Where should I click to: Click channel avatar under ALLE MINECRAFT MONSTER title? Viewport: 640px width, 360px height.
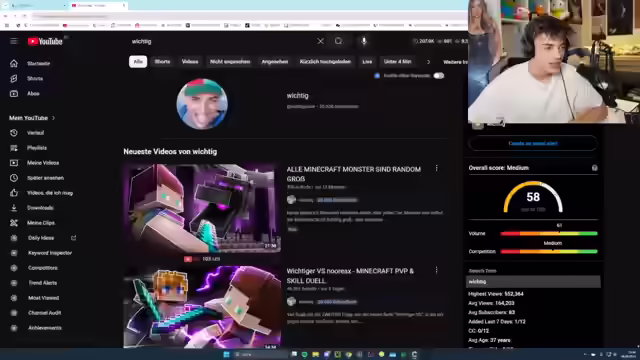tap(291, 200)
